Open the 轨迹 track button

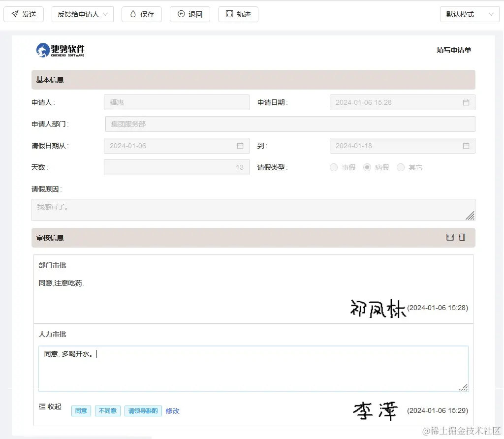pos(238,14)
